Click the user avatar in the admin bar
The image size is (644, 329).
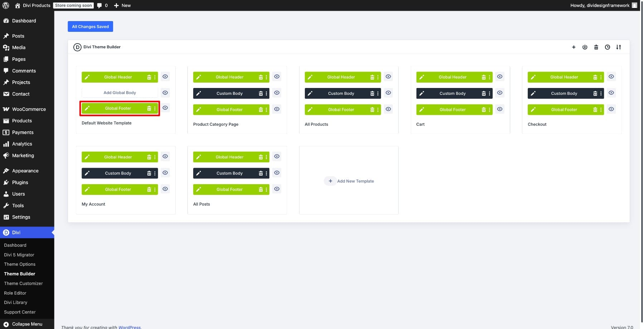[x=634, y=5]
